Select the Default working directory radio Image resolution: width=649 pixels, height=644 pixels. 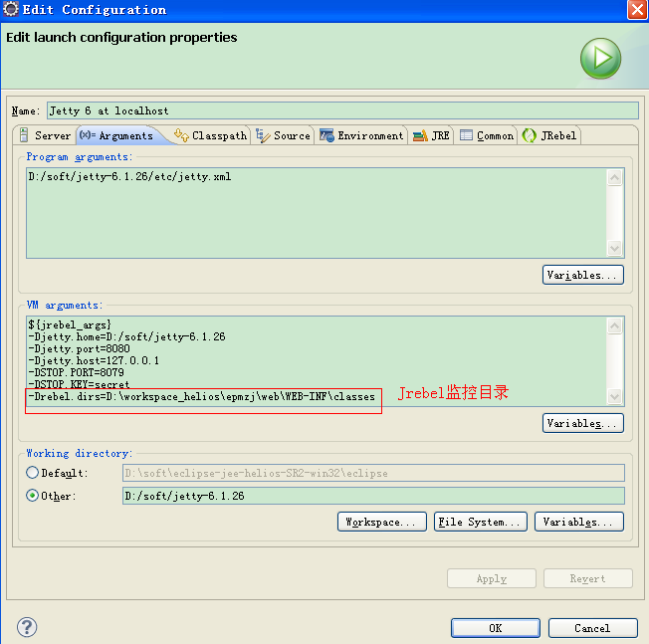coord(32,472)
